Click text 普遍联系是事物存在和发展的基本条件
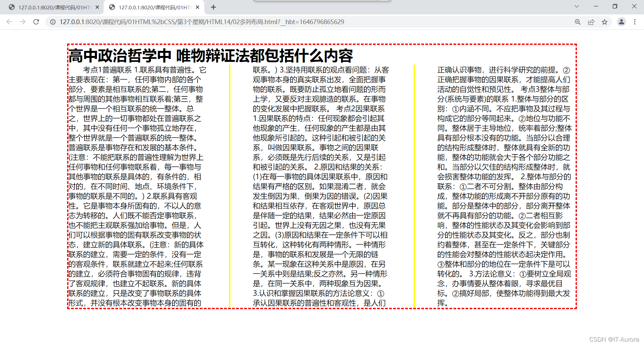Screen dimensions: 644x345 pyautogui.click(x=131, y=148)
